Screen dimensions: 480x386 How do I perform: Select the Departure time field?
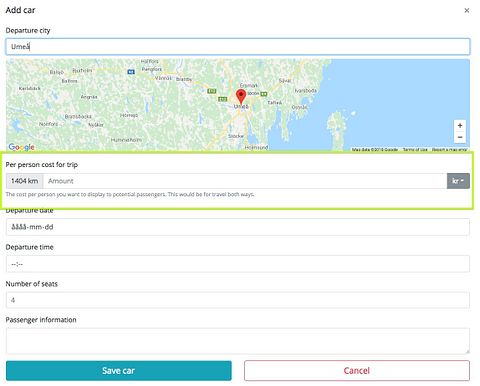[x=238, y=264]
